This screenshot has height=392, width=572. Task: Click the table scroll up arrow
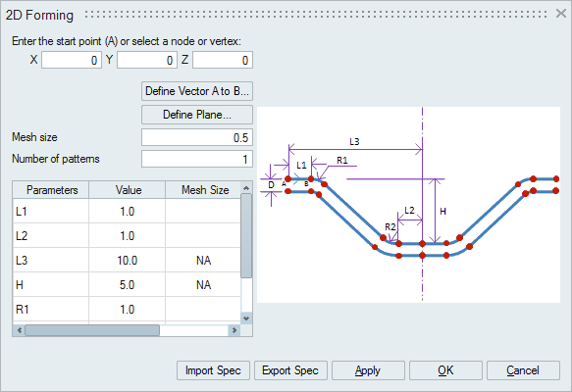point(246,188)
